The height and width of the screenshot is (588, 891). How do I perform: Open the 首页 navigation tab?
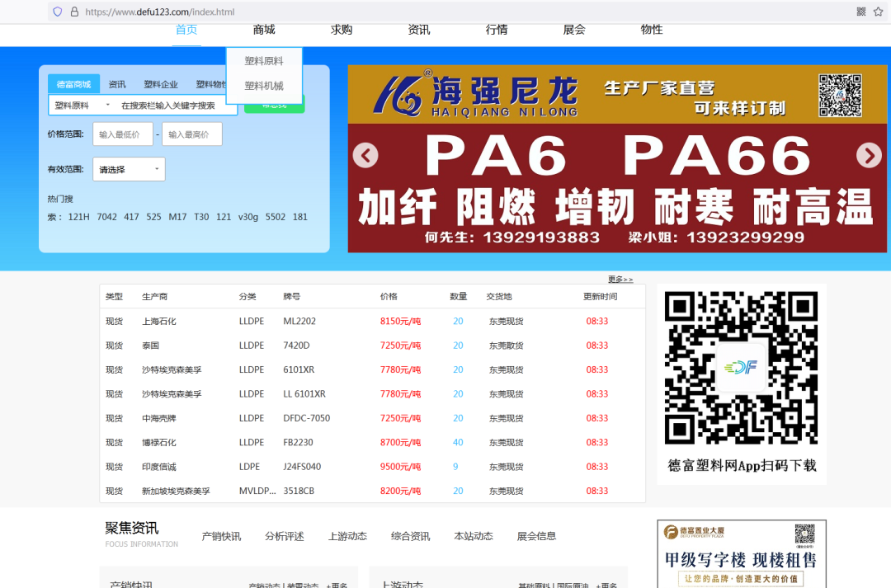coord(186,30)
